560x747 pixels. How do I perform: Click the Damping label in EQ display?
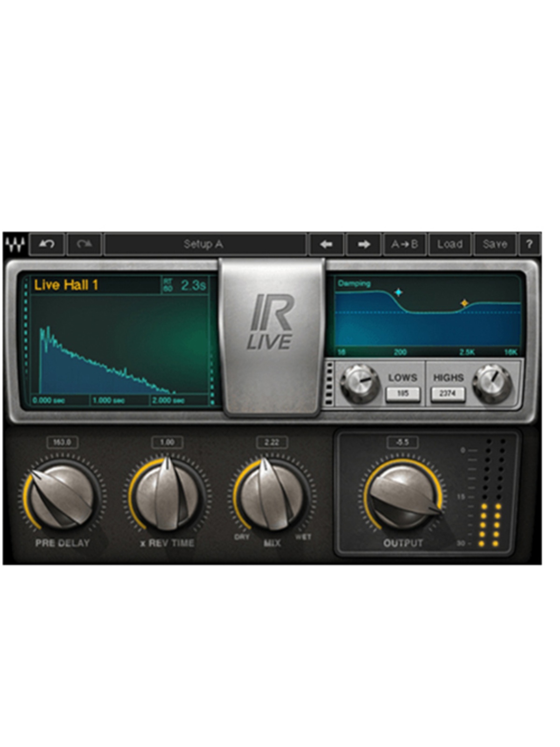pos(354,283)
